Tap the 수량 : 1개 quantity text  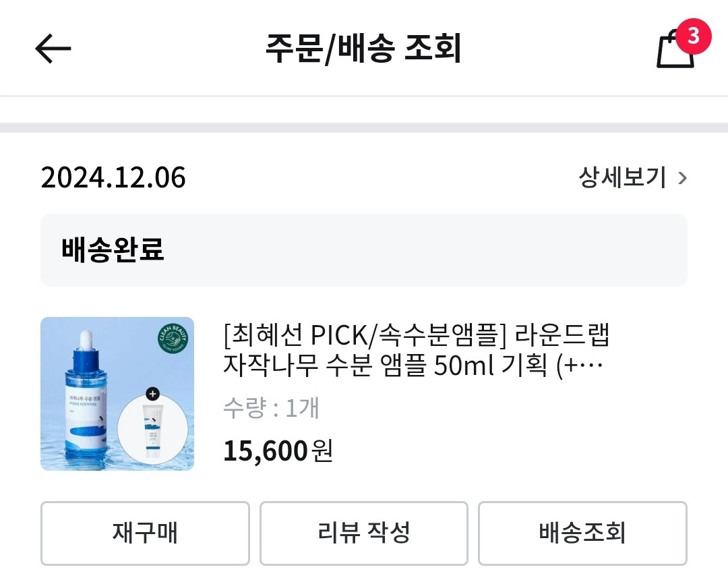click(x=272, y=408)
